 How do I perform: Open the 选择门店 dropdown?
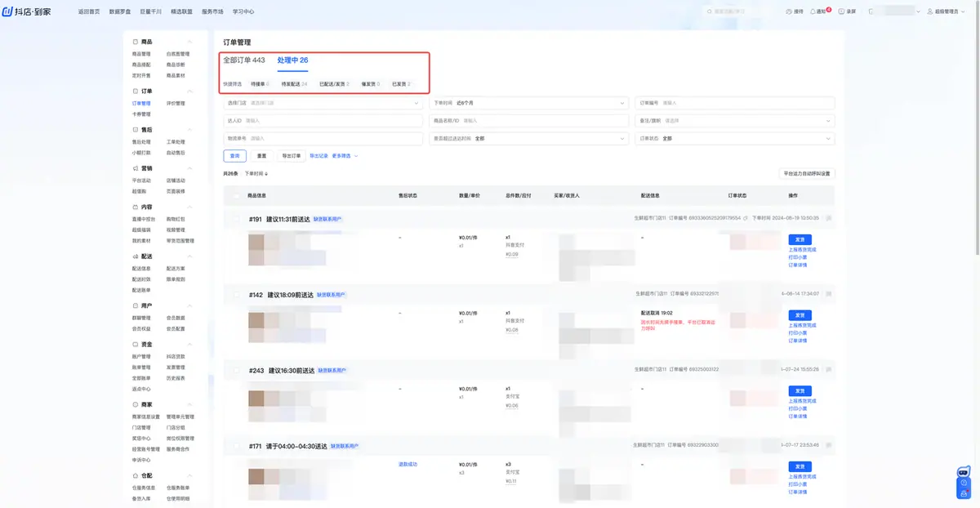pyautogui.click(x=323, y=103)
